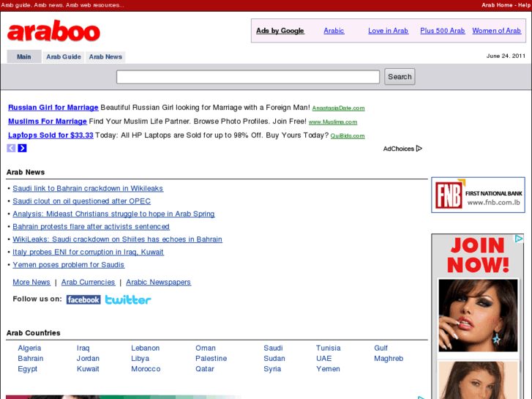
Task: Click the Join Now ad photo
Action: [x=478, y=316]
